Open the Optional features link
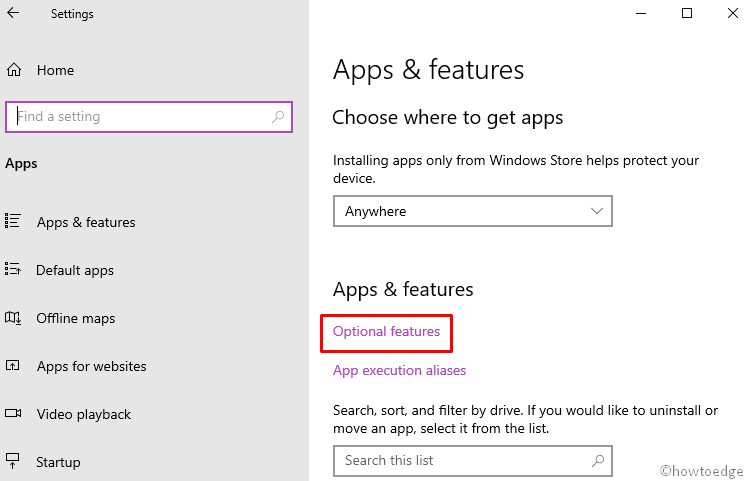746x481 pixels. 386,331
